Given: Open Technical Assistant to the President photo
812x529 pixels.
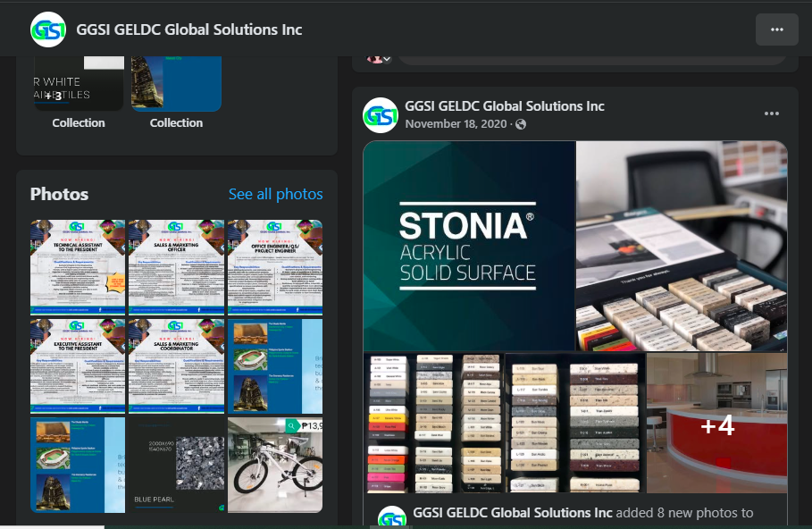Looking at the screenshot, I should tap(78, 267).
